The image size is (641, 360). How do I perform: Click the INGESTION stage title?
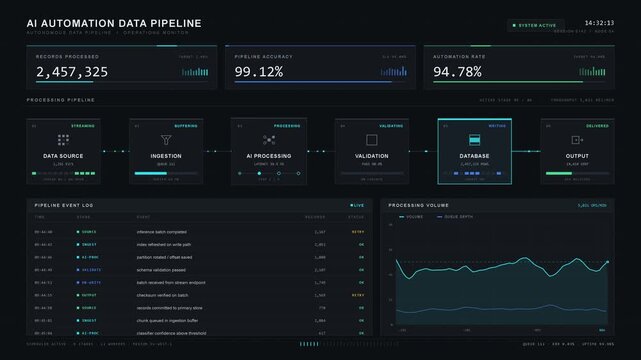[166, 156]
